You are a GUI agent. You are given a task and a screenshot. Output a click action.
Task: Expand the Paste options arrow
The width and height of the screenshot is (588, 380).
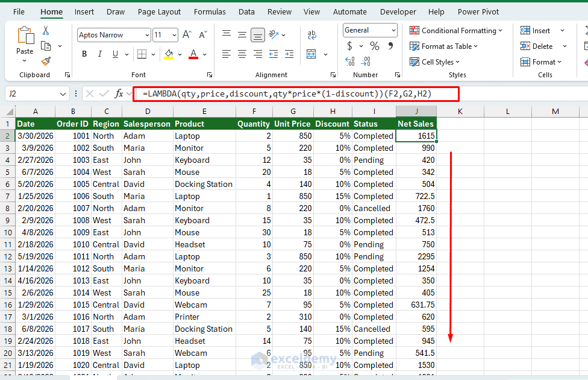point(24,61)
